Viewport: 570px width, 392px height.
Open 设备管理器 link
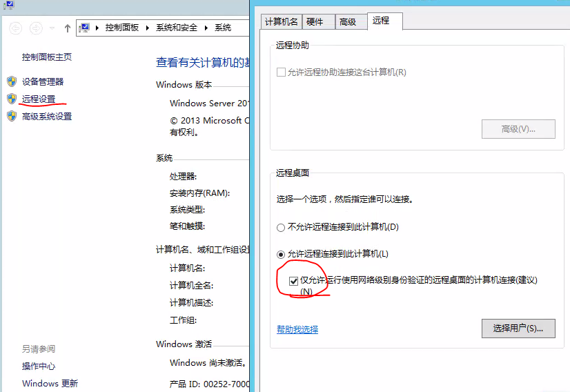pos(43,82)
